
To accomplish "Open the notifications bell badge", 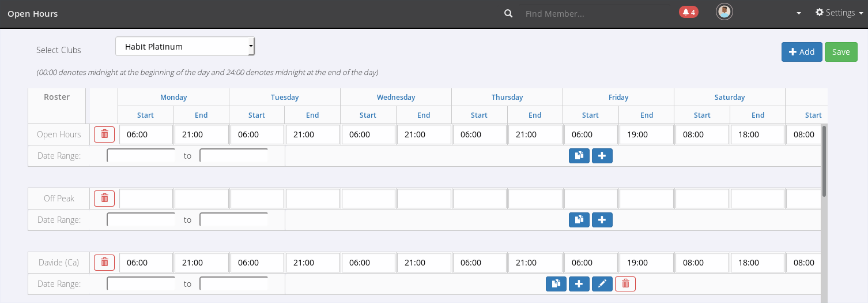I will tap(688, 12).
